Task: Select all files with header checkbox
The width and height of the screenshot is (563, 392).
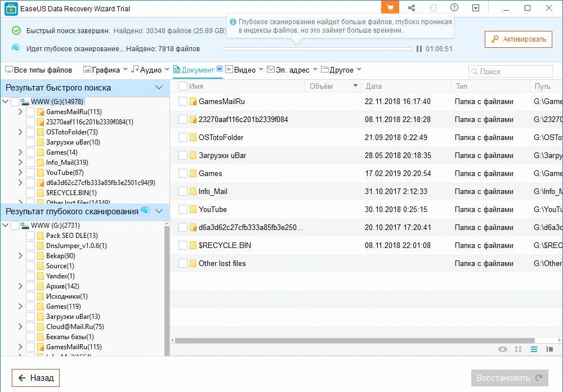Action: click(x=183, y=86)
